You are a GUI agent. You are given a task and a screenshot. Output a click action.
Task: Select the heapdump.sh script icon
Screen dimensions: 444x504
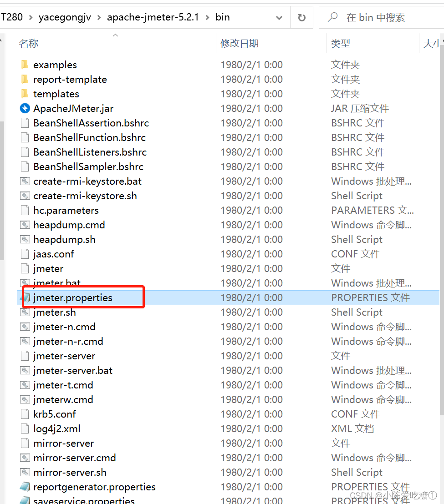(25, 239)
